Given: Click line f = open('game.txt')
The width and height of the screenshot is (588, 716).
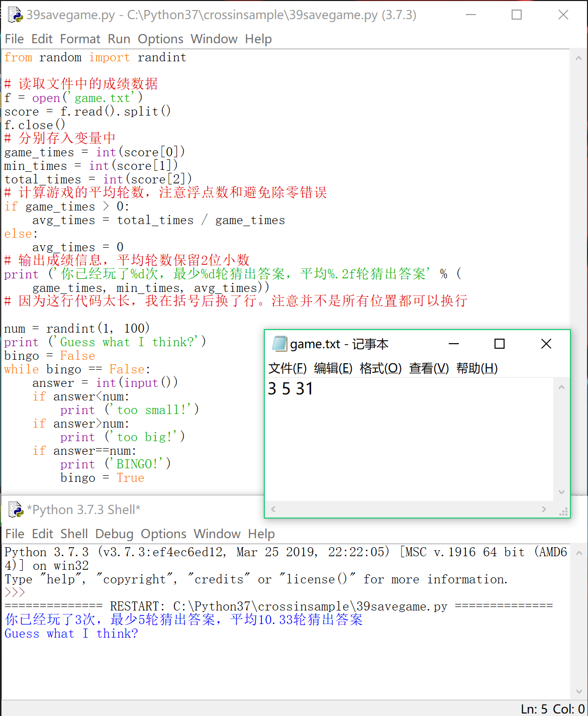Looking at the screenshot, I should (73, 98).
